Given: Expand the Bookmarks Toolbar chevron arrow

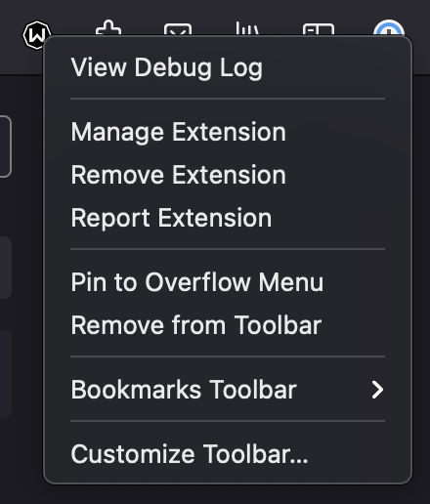Looking at the screenshot, I should [x=377, y=390].
